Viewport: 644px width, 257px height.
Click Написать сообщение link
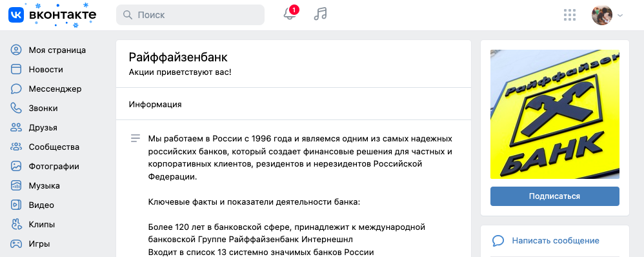click(x=556, y=241)
